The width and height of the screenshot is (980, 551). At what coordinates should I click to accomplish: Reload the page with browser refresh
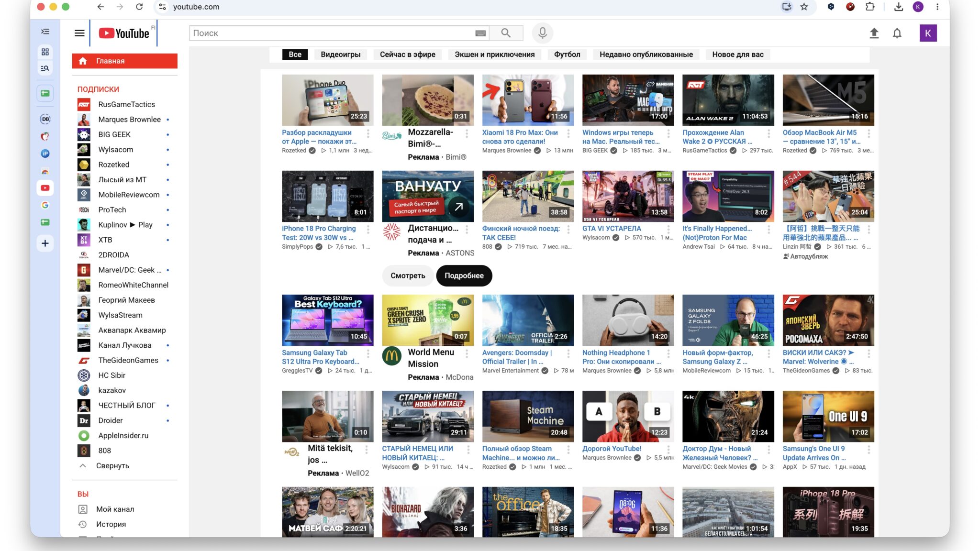139,7
